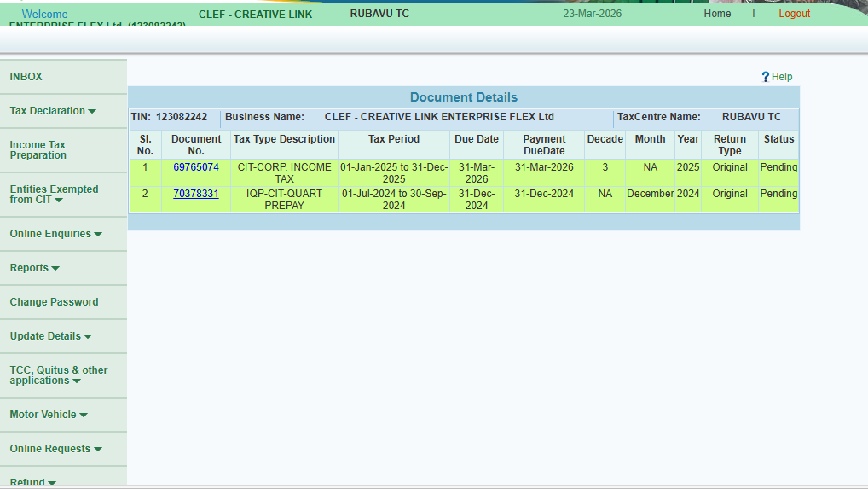Log out via the Logout link

pos(794,14)
